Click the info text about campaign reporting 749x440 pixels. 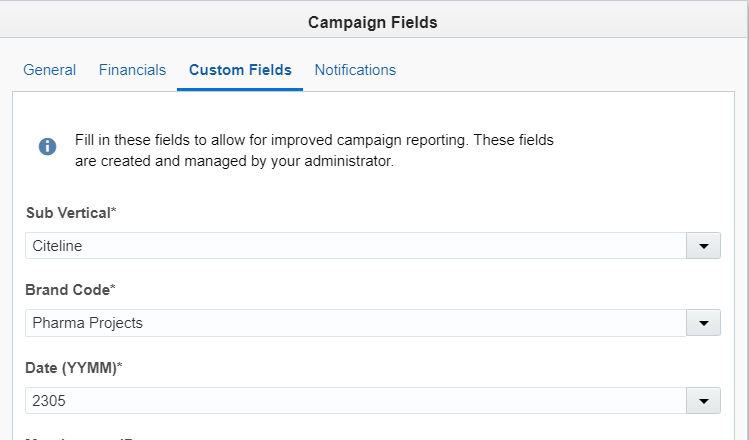point(314,140)
